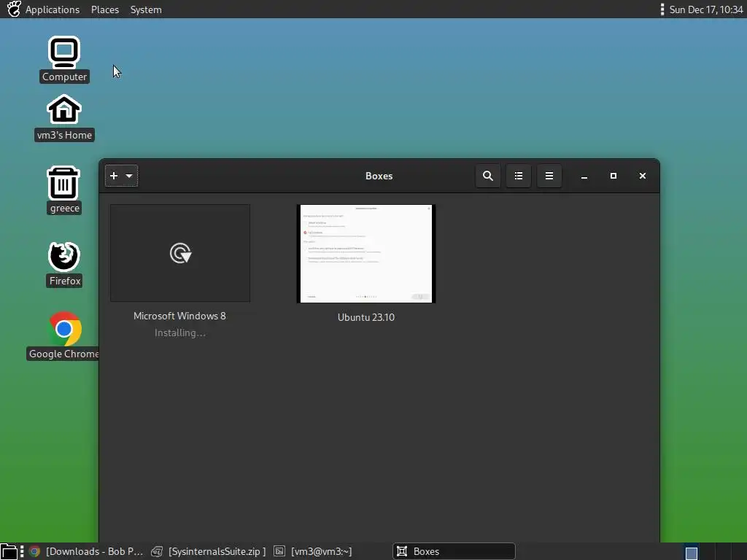Select the Microsoft Windows 8 thumbnail
Viewport: 747px width, 560px height.
(180, 253)
